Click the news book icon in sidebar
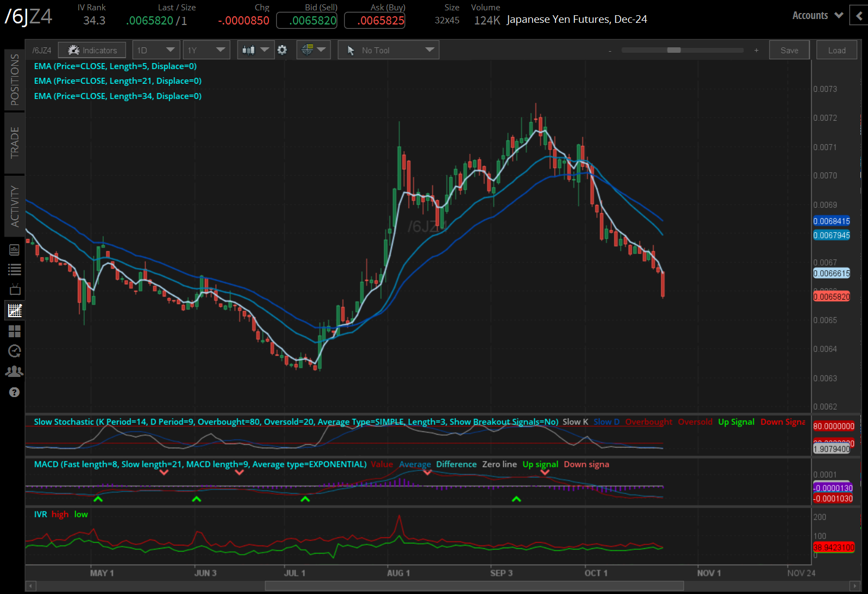Viewport: 868px width, 594px height. click(x=15, y=250)
